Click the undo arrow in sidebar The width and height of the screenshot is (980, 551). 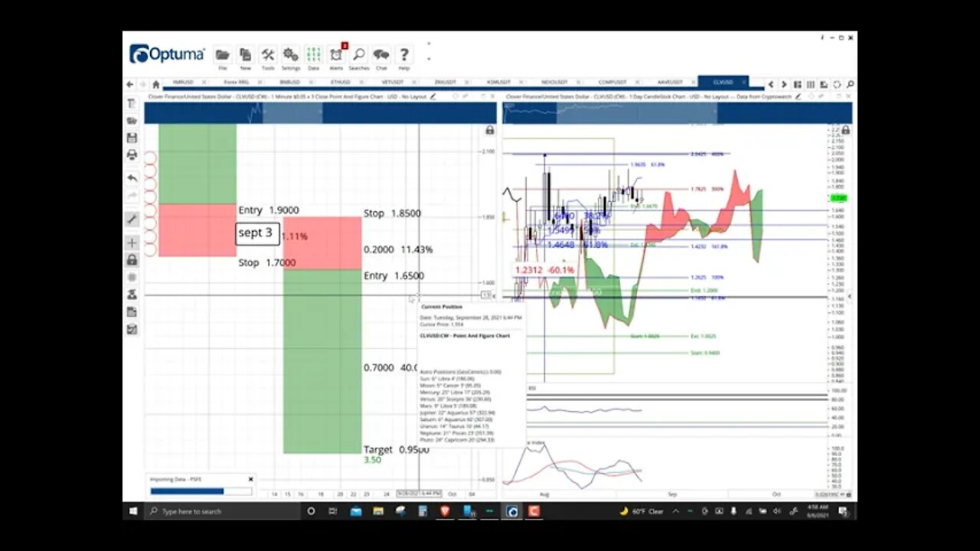coord(132,178)
